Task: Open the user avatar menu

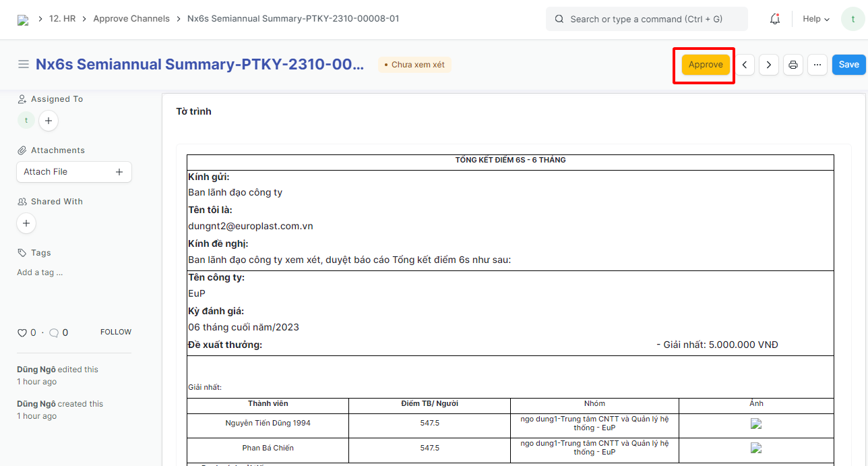Action: tap(852, 19)
